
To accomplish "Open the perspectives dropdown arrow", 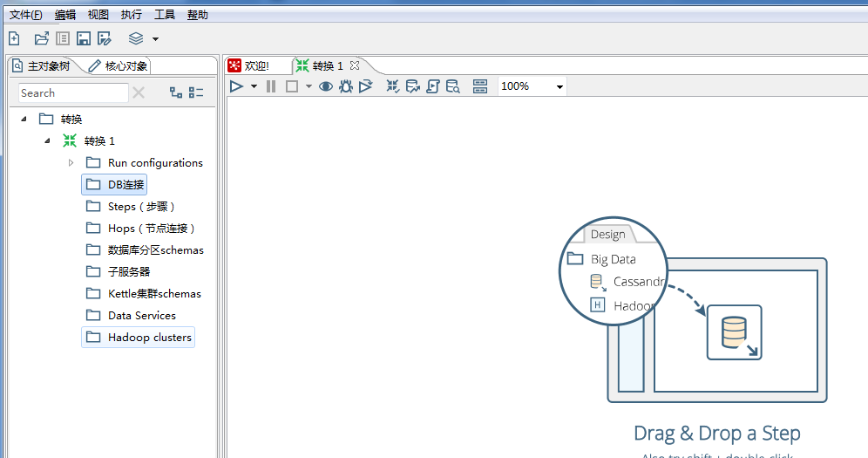I will [155, 38].
